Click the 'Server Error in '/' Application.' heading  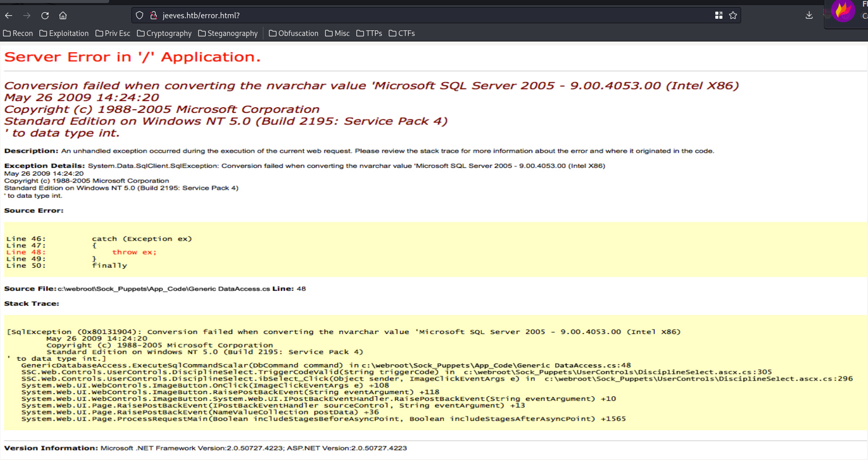pyautogui.click(x=132, y=57)
